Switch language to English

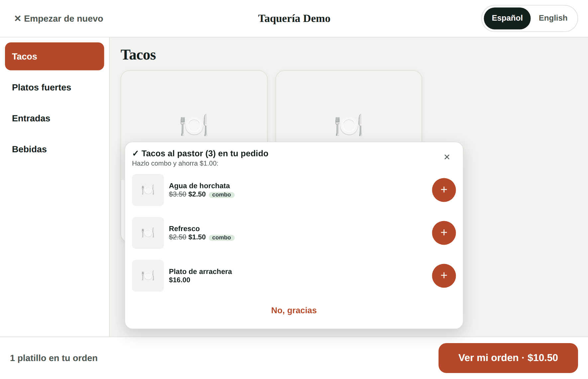[x=553, y=18]
